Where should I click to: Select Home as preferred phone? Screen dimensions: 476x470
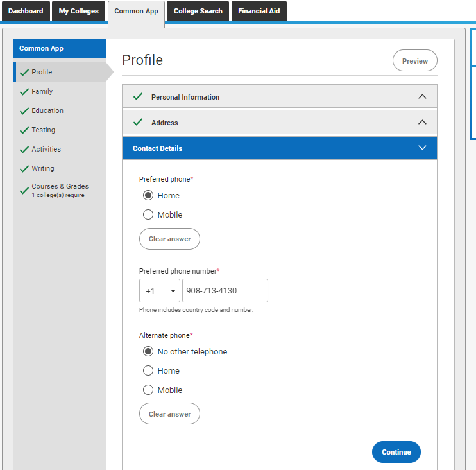coord(148,195)
